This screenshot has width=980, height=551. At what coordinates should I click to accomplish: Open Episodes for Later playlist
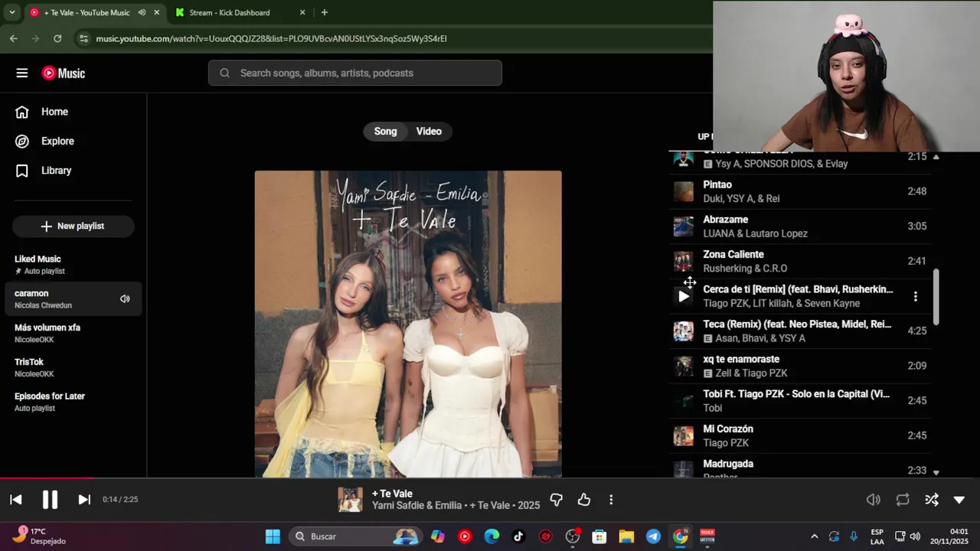73,403
